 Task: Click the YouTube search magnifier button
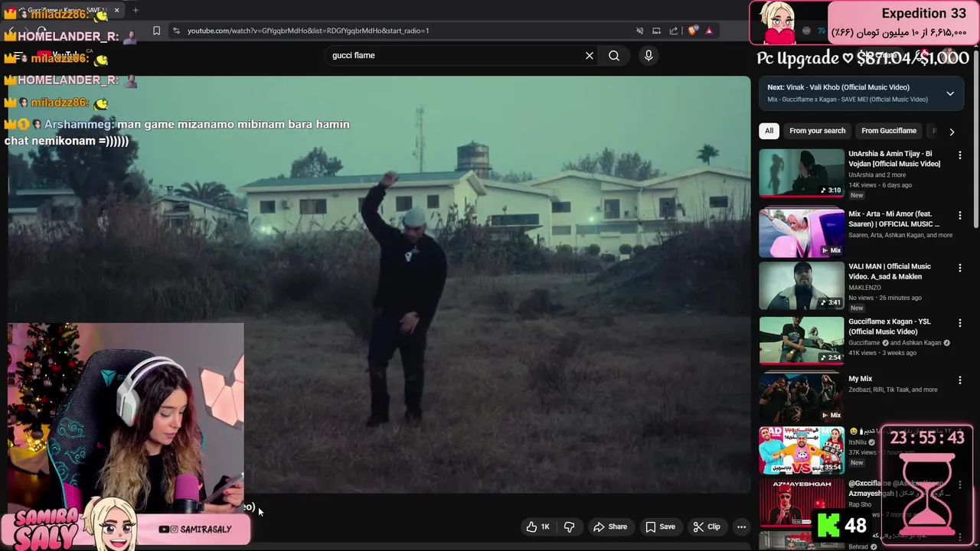[x=614, y=55]
